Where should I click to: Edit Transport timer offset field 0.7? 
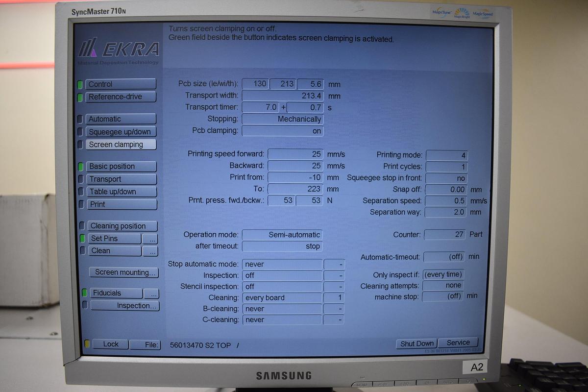[305, 107]
